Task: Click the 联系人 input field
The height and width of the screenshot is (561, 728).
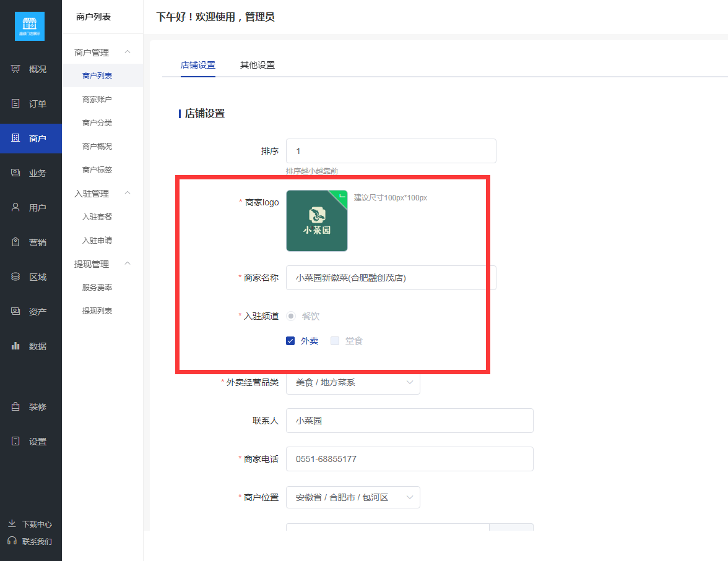Action: point(410,421)
